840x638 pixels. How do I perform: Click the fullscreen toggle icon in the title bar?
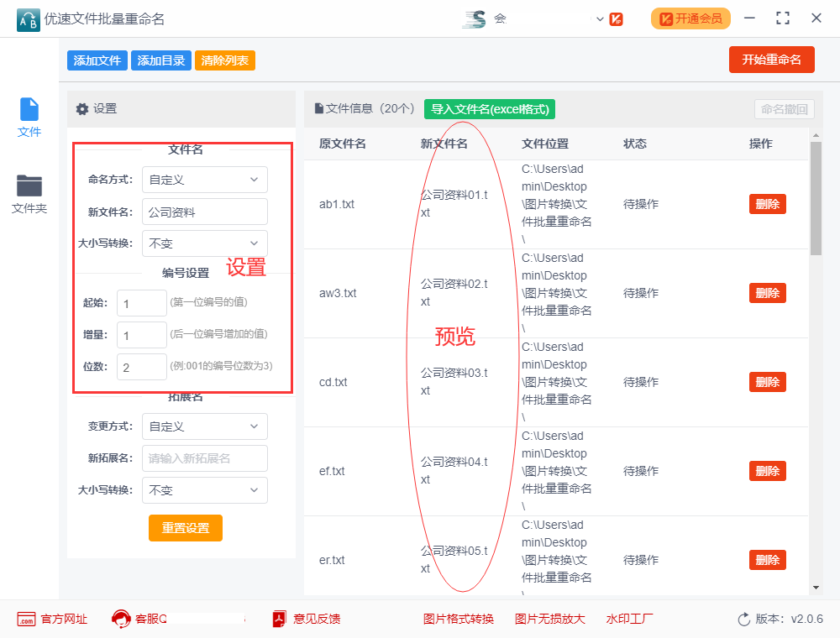pyautogui.click(x=783, y=18)
